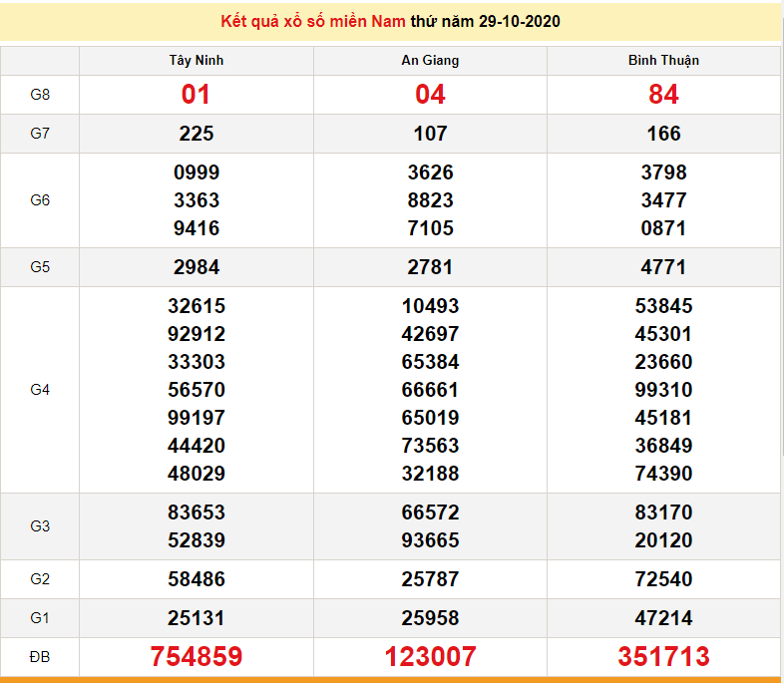This screenshot has height=683, width=784.
Task: Click the Bình Thuận number 45301
Action: pos(663,334)
